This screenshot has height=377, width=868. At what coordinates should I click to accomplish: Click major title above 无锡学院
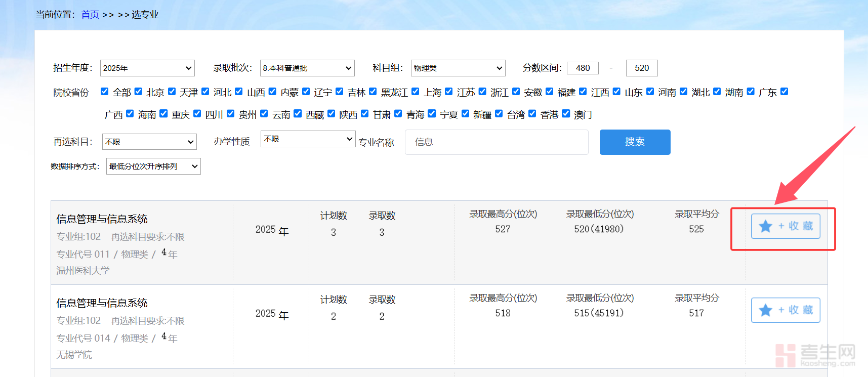point(102,303)
